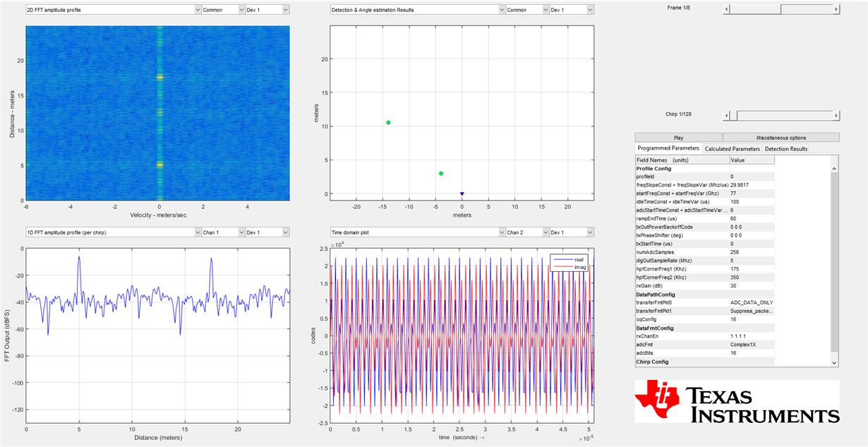This screenshot has width=868, height=447.
Task: Click the Chirp 1/128 slider thumb
Action: click(734, 115)
